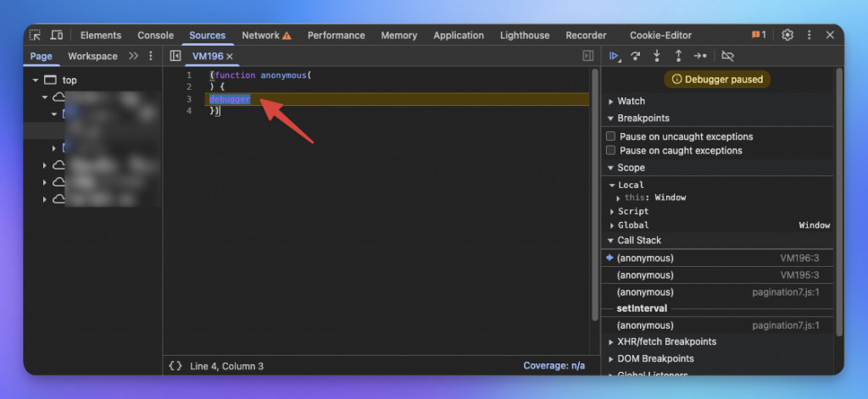
Task: Open the Recorder tab
Action: [x=586, y=35]
